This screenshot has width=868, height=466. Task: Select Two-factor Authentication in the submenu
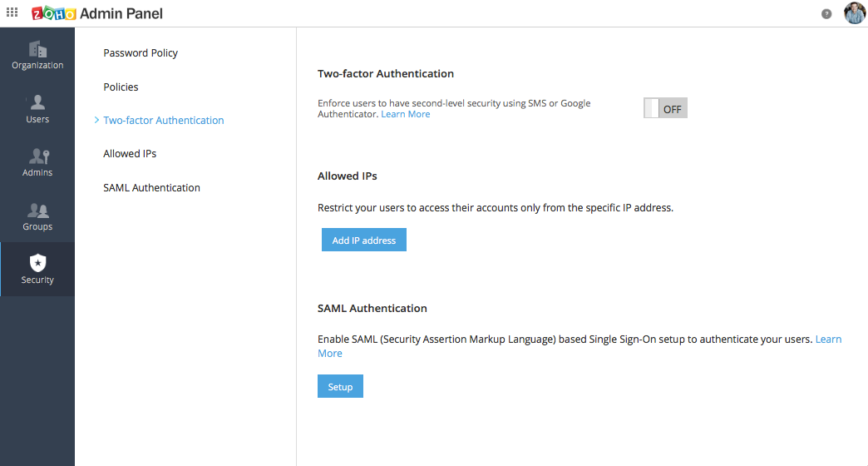click(163, 120)
